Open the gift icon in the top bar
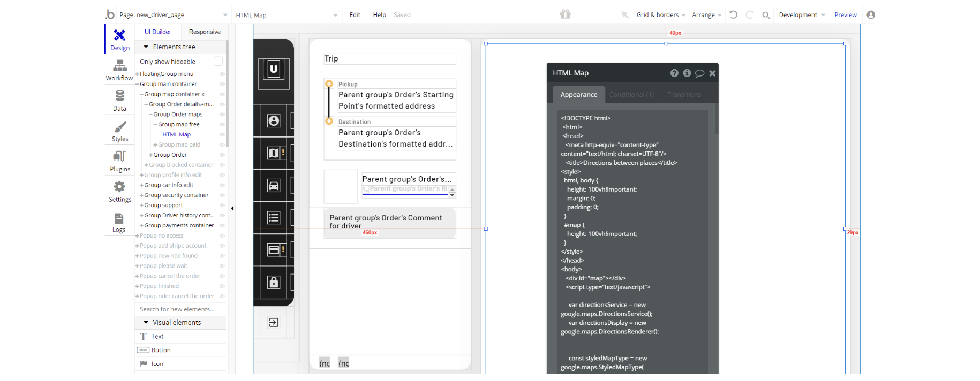 coord(565,14)
